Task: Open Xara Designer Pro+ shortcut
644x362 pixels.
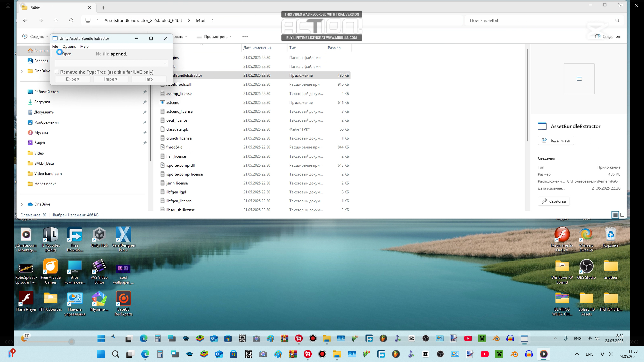Action: [x=123, y=235]
